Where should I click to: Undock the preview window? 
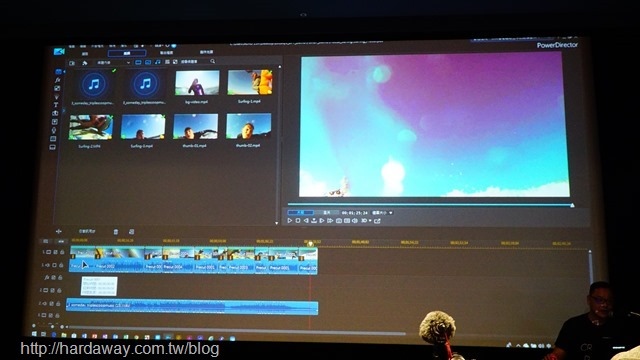tap(377, 221)
